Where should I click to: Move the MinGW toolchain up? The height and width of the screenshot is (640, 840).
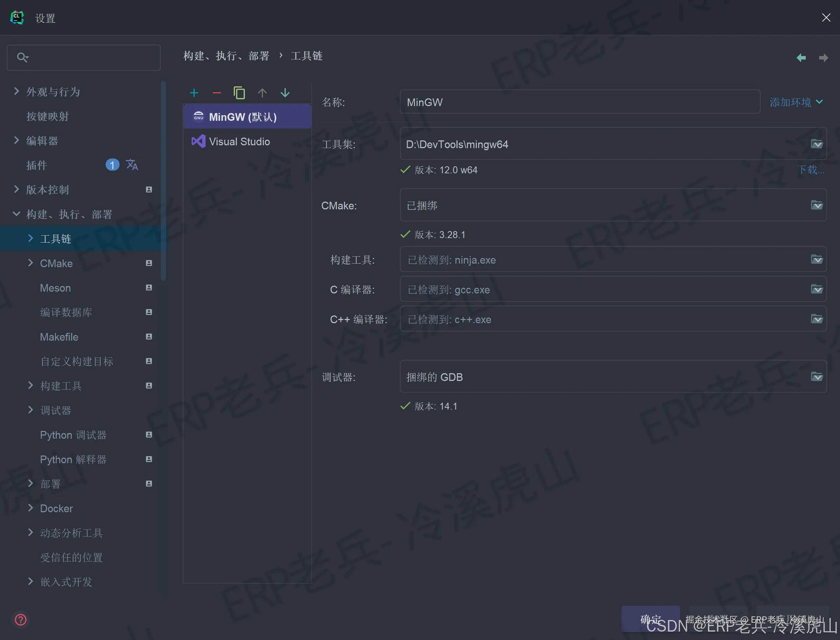tap(262, 92)
